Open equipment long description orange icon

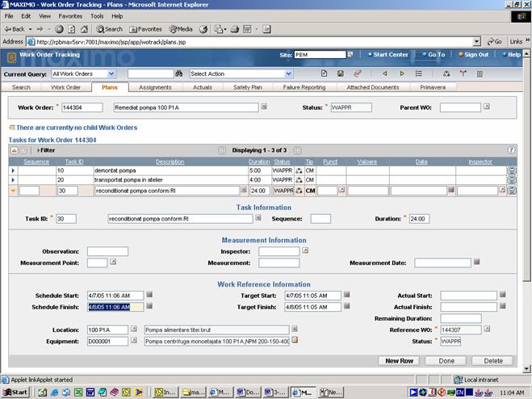point(295,340)
